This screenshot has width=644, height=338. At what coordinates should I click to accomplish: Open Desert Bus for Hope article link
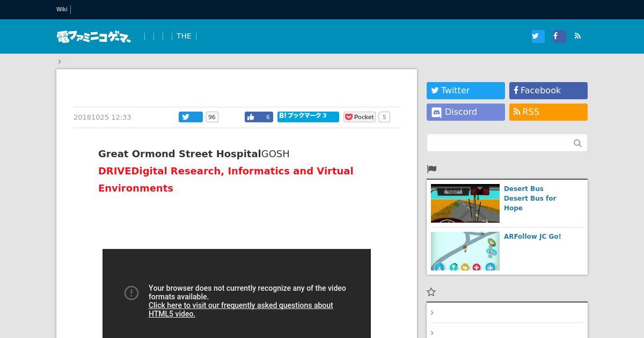(530, 199)
